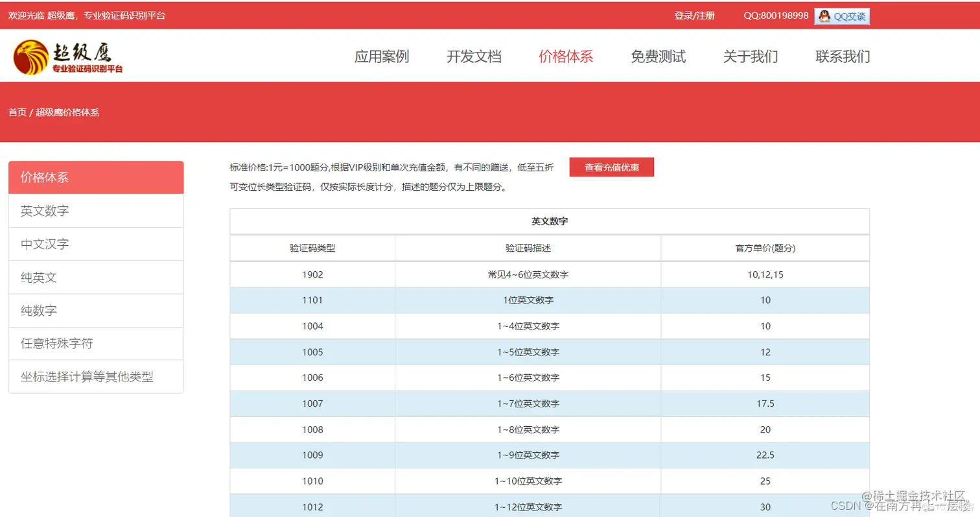This screenshot has width=980, height=517.
Task: Select the 中文汉字 sidebar category
Action: (x=96, y=244)
